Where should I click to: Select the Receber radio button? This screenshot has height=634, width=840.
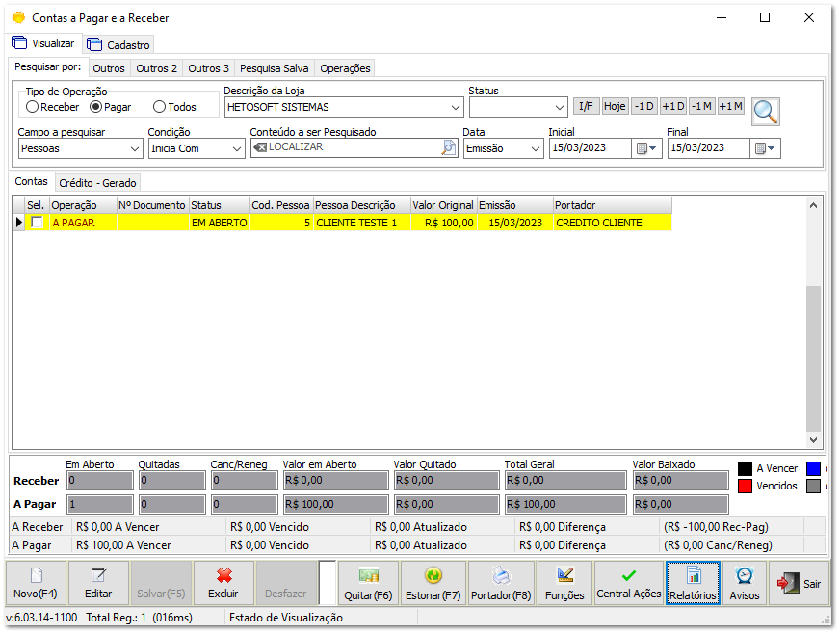coord(33,108)
